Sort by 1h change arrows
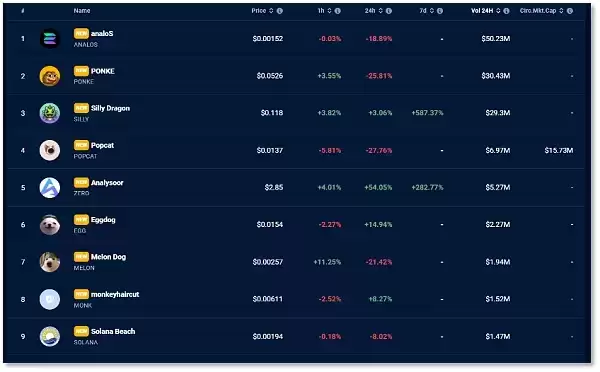This screenshot has width=600, height=372. 329,11
